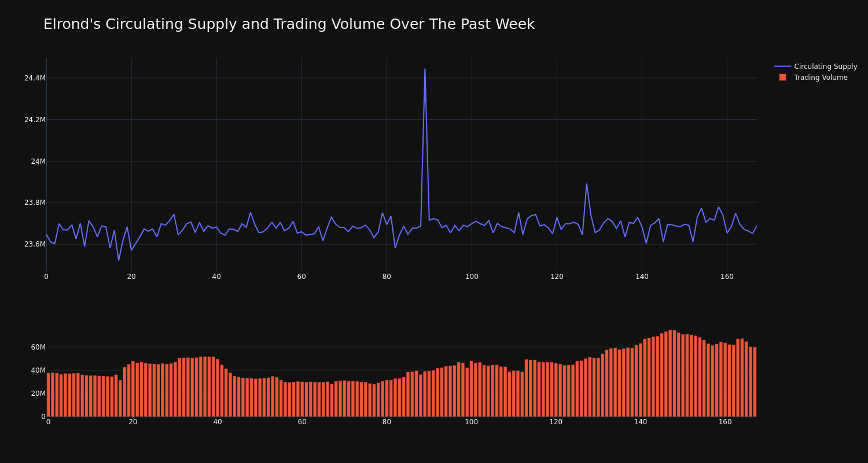Click the x-axis label 160 on volume chart
868x463 pixels.
coord(725,422)
